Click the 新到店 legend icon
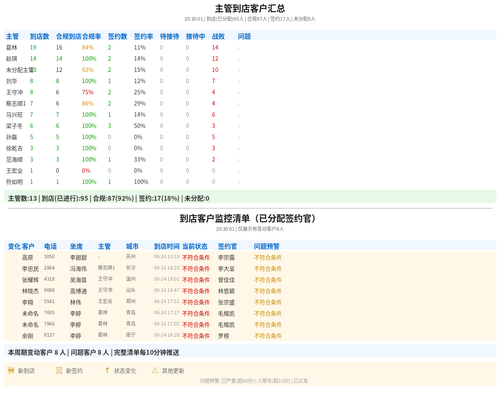500x403 pixels. (x=11, y=370)
